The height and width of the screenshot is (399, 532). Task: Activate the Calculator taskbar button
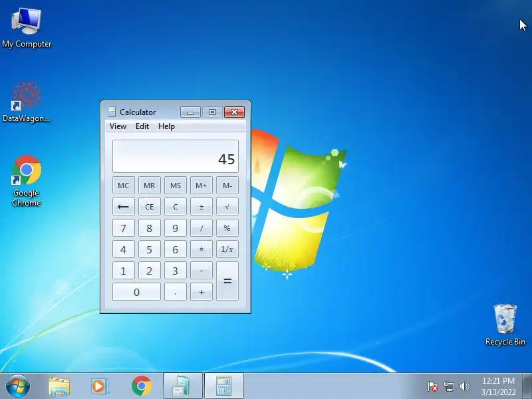click(224, 386)
